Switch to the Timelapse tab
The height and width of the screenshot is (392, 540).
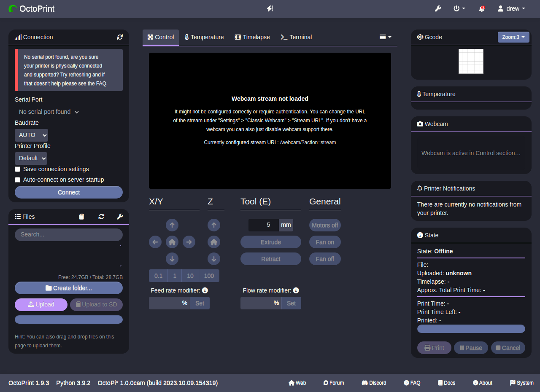[252, 37]
